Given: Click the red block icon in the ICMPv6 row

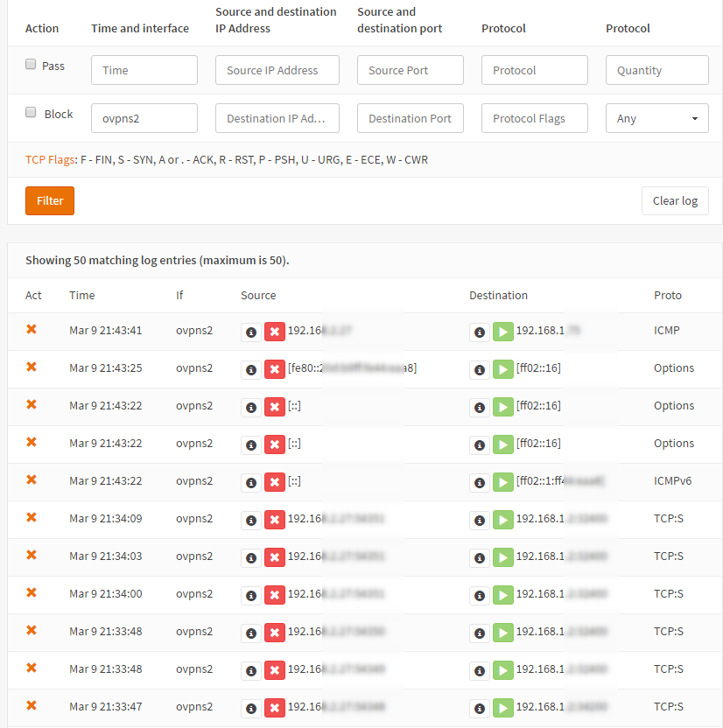Looking at the screenshot, I should point(275,482).
